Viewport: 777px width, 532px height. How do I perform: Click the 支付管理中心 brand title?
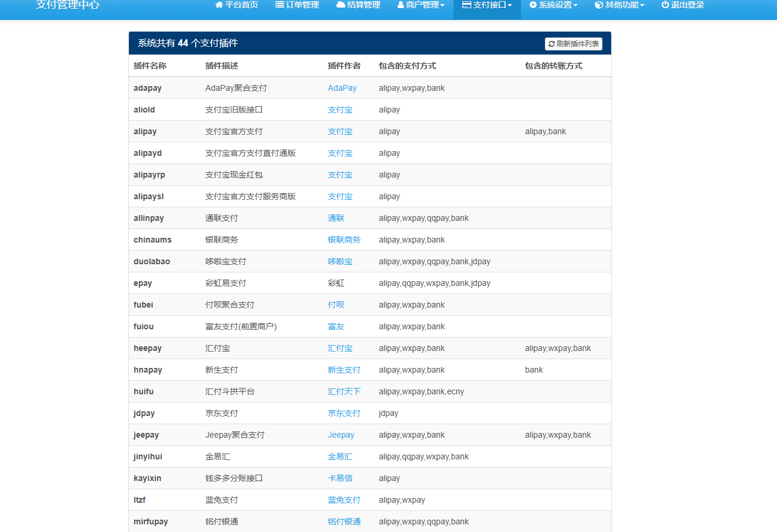point(68,5)
